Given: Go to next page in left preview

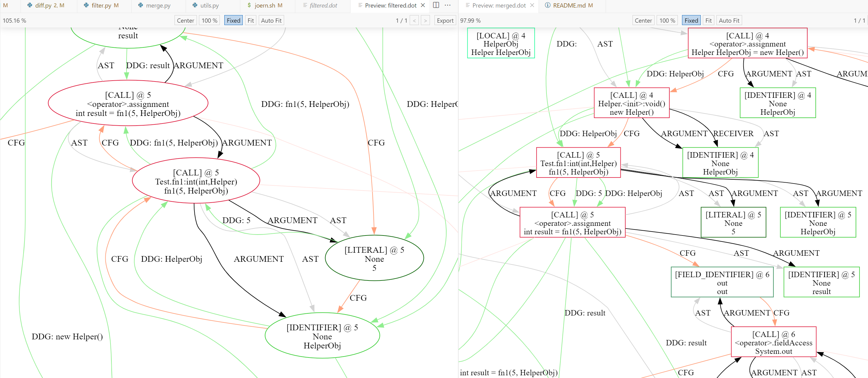Looking at the screenshot, I should [x=425, y=21].
